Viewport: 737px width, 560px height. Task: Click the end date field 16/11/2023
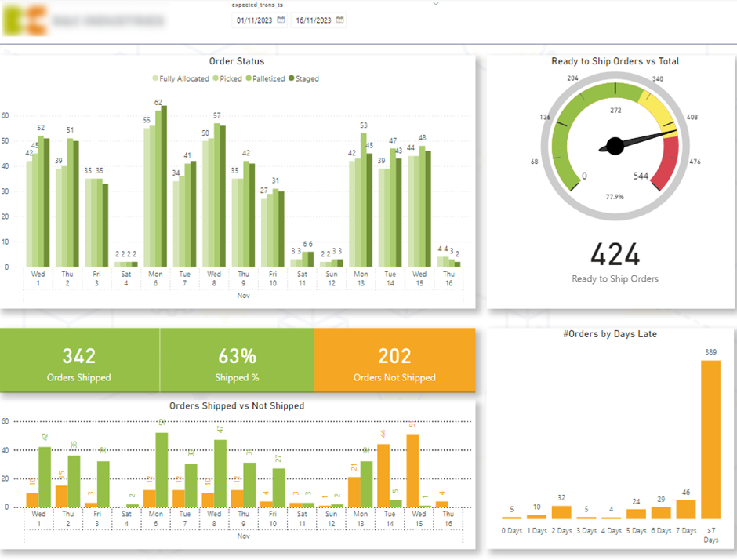pyautogui.click(x=312, y=20)
